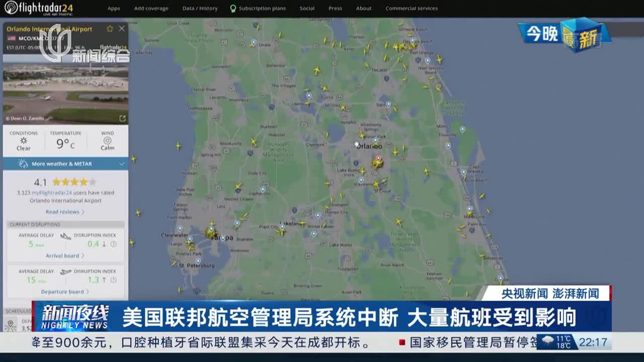Click the 4.1 star rating bar
Screen dimensions: 644x362
(74, 182)
